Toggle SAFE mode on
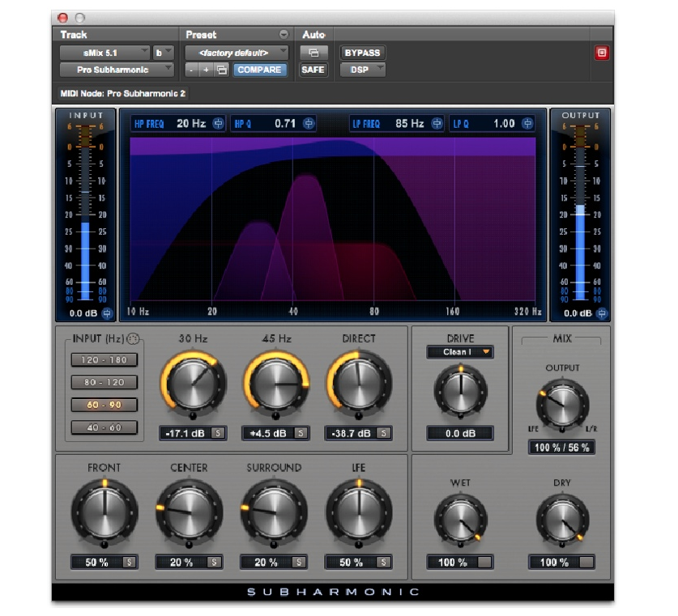This screenshot has height=616, width=678. click(313, 70)
